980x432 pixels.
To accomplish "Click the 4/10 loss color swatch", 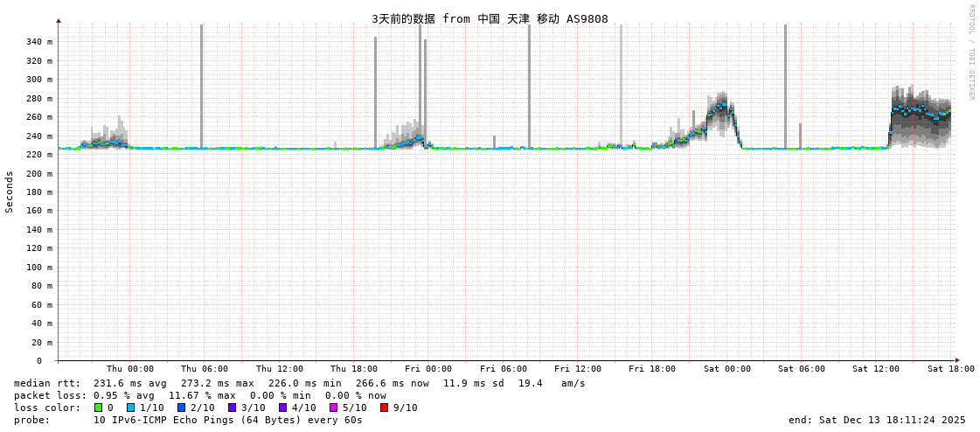I will 282,408.
